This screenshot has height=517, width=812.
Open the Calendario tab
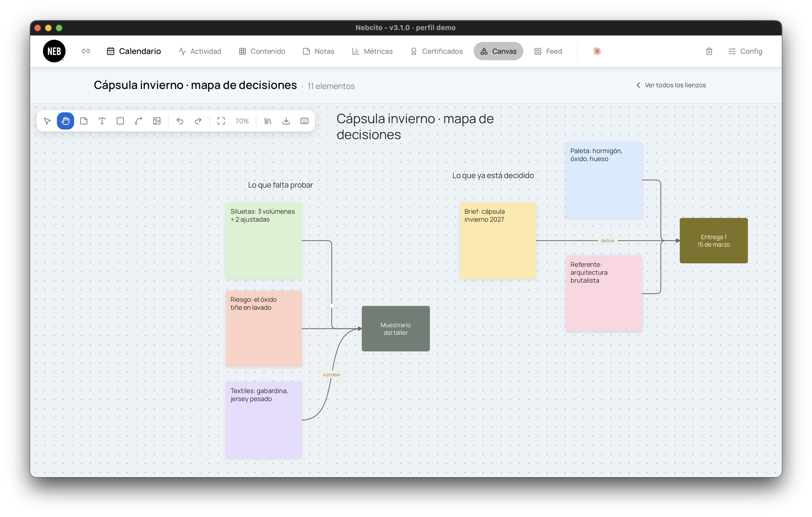(134, 51)
